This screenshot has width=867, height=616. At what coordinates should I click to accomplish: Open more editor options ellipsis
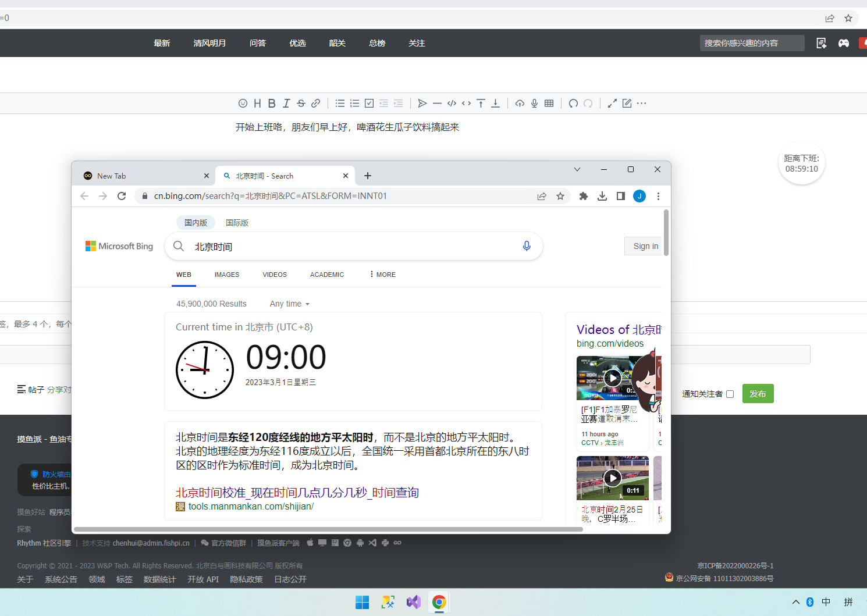pos(641,104)
